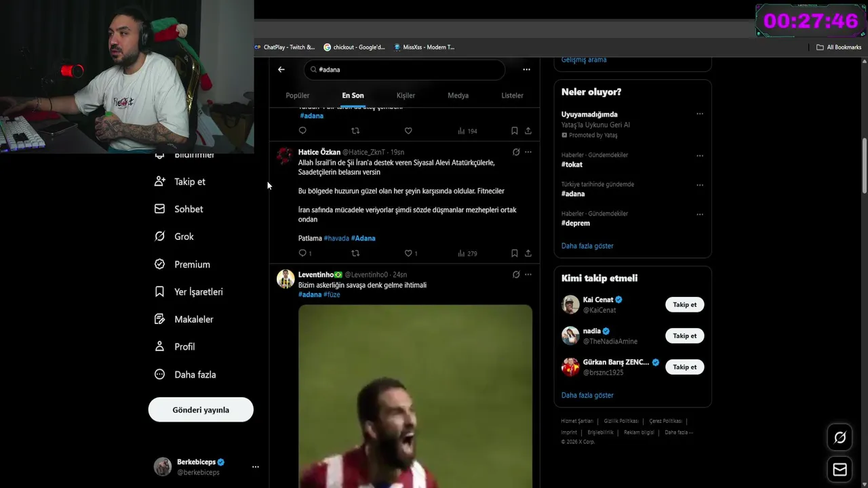
Task: Switch to the Listeler tab
Action: [512, 96]
